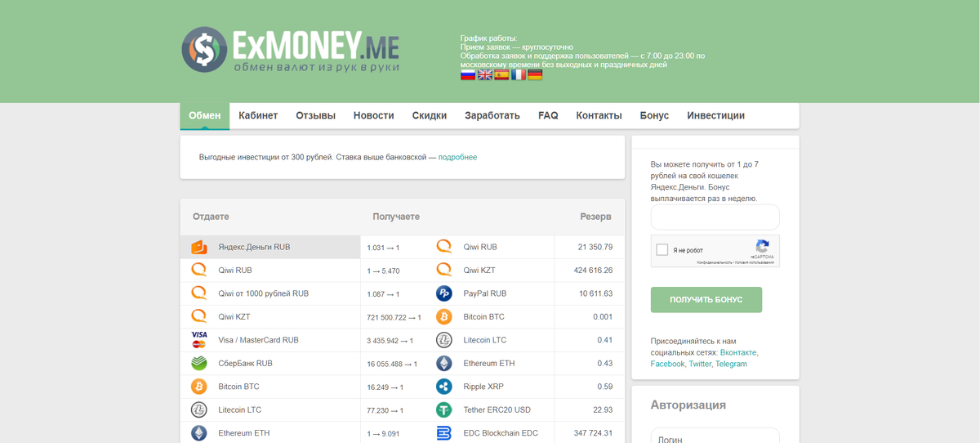
Task: Click the ExMoney.me logo
Action: 290,51
